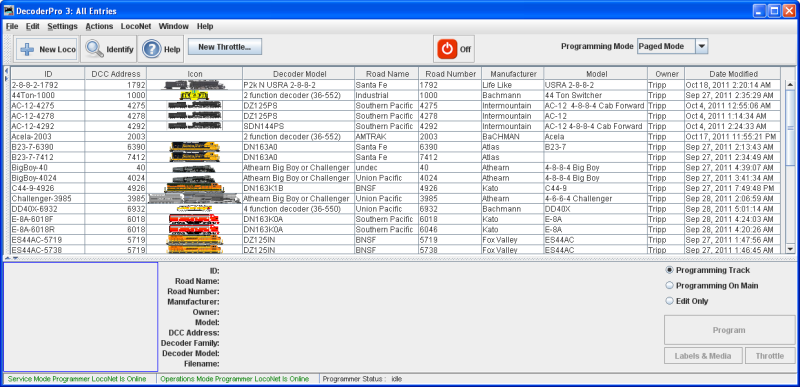The image size is (800, 387).
Task: Click the empty loco image preview box
Action: point(81,317)
